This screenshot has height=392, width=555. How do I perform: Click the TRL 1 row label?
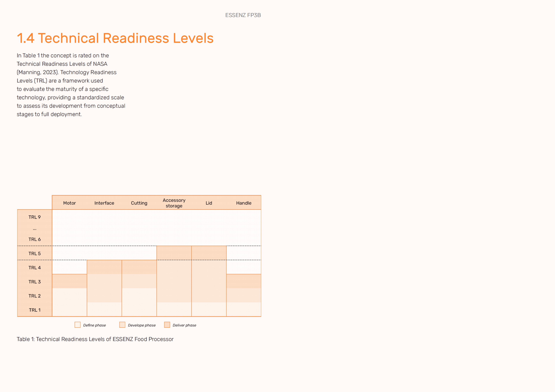click(x=35, y=310)
